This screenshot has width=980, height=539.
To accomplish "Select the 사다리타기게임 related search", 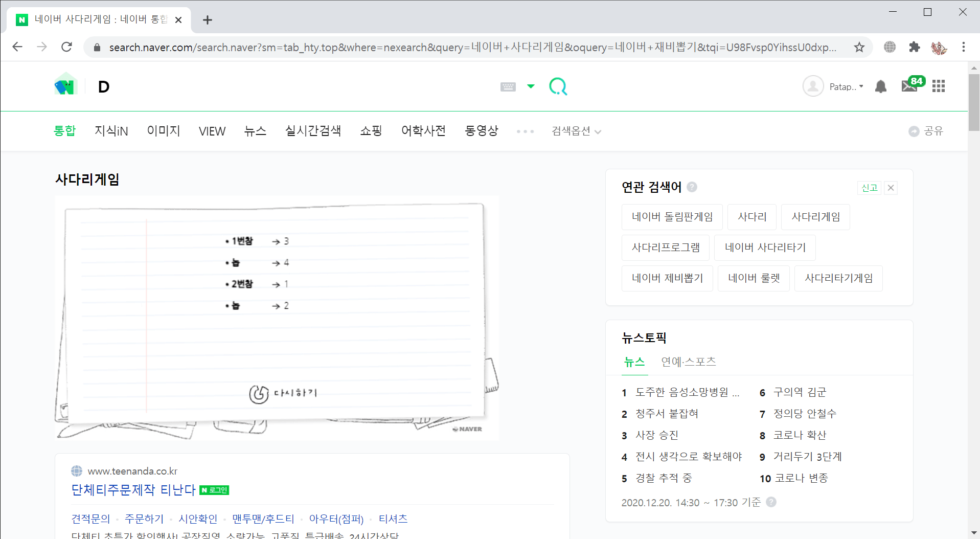I will click(x=838, y=278).
